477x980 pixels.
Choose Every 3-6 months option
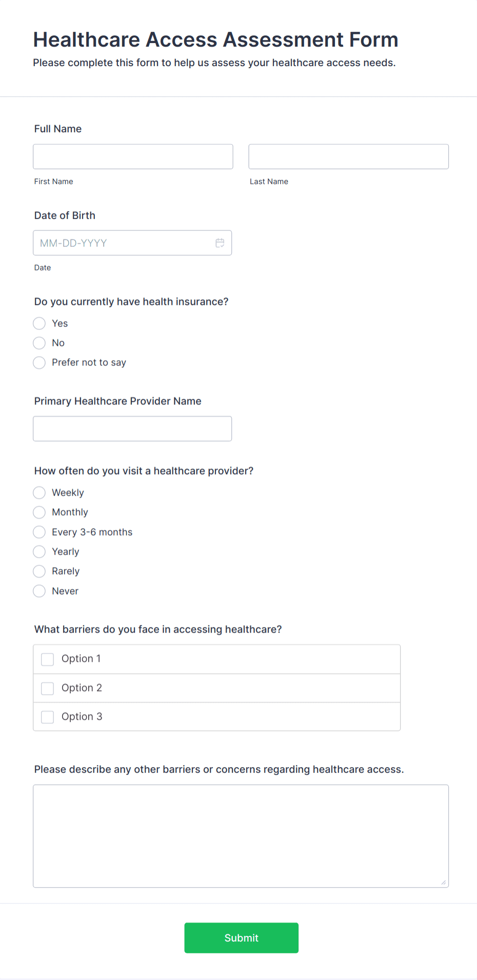click(39, 532)
